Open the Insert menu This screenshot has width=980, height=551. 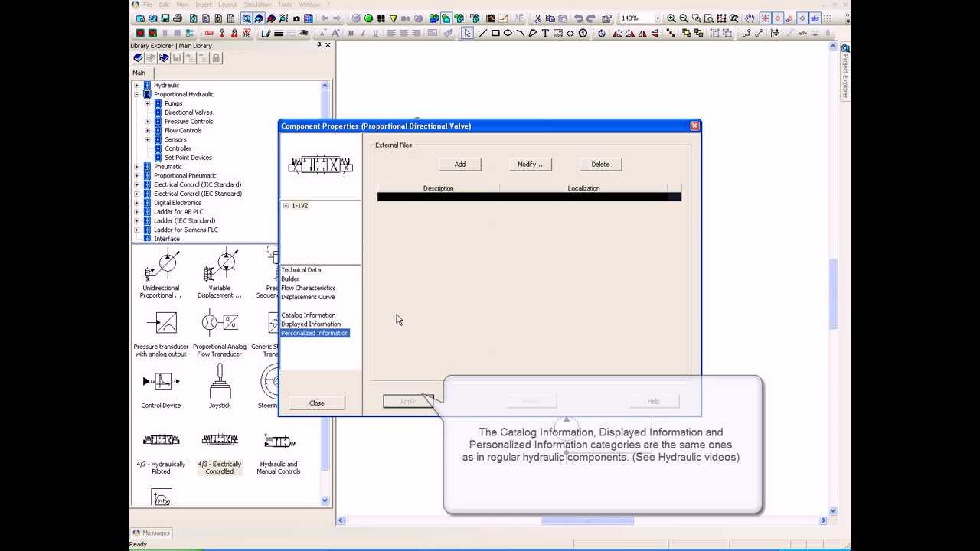(x=203, y=5)
